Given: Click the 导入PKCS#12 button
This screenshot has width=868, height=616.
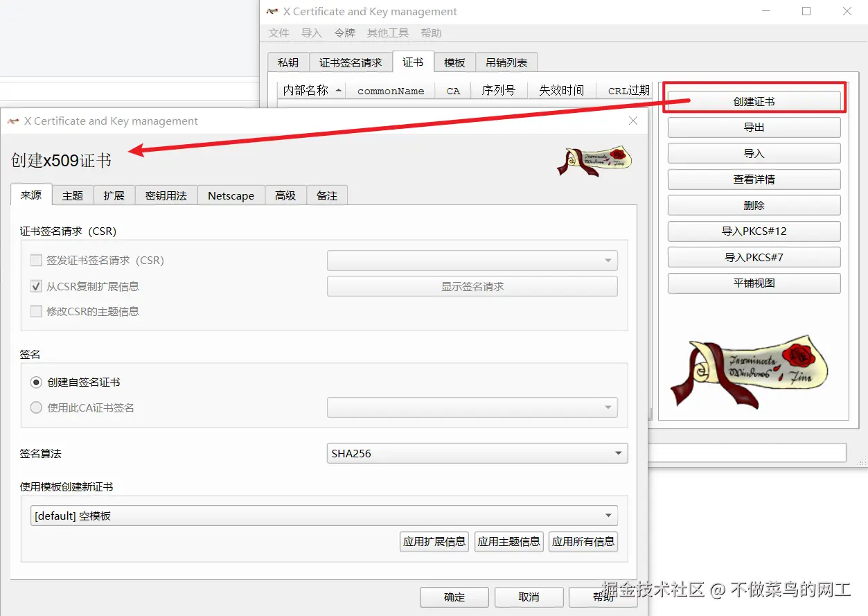Looking at the screenshot, I should pos(754,231).
